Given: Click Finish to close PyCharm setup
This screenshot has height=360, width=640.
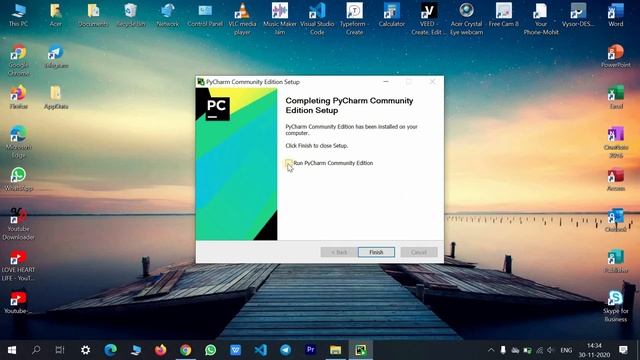Looking at the screenshot, I should point(376,252).
